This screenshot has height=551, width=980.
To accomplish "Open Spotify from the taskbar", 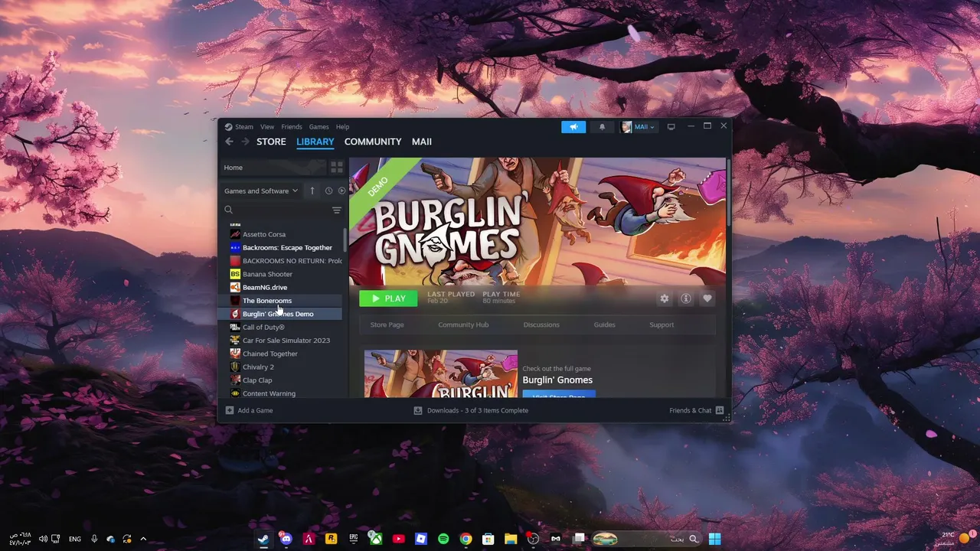I will point(443,539).
